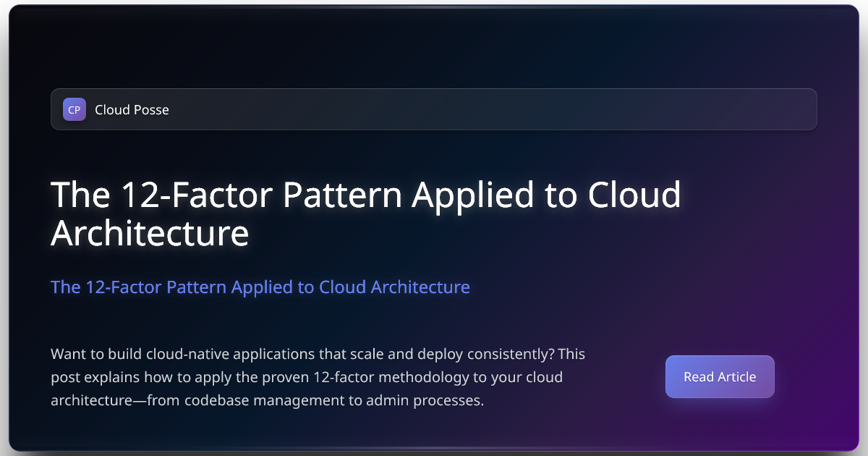Click the large white article headline
The image size is (868, 456).
[366, 214]
